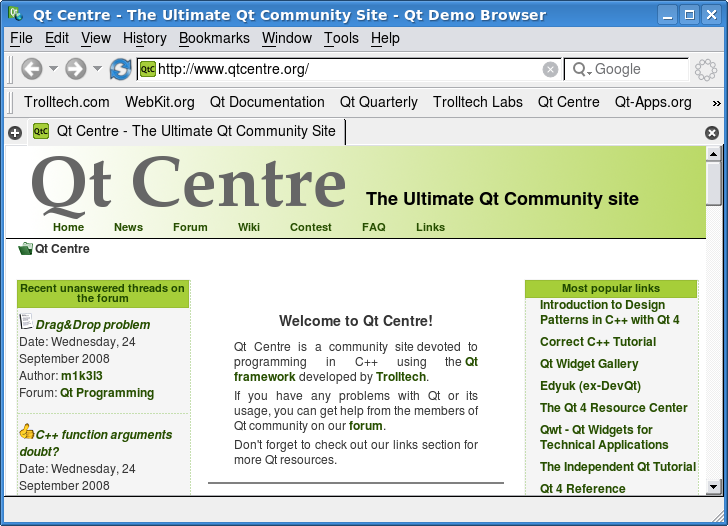Click the QtC favicon in address bar

pyautogui.click(x=148, y=69)
